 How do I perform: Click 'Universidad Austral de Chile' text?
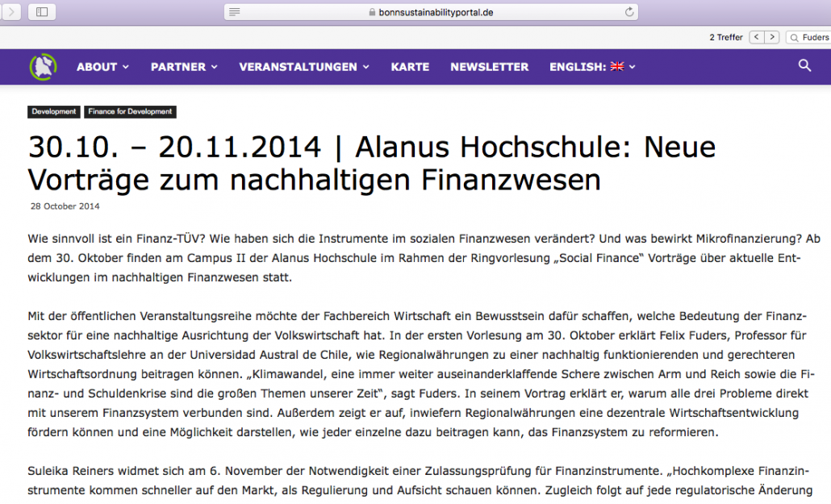tap(270, 355)
